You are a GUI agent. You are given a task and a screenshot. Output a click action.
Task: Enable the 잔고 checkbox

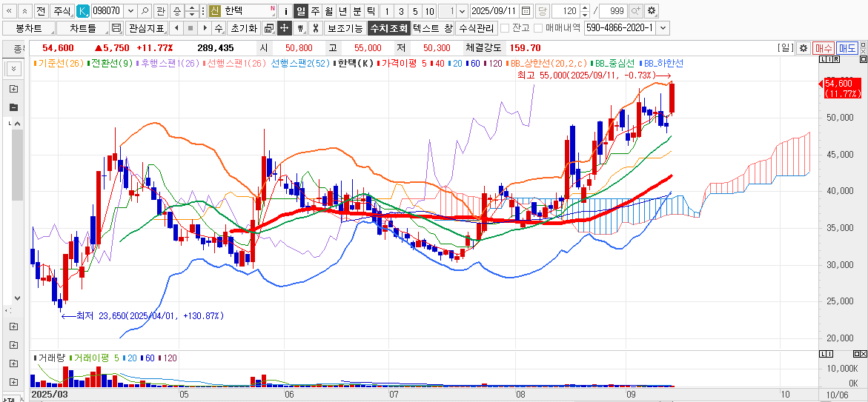tap(505, 28)
